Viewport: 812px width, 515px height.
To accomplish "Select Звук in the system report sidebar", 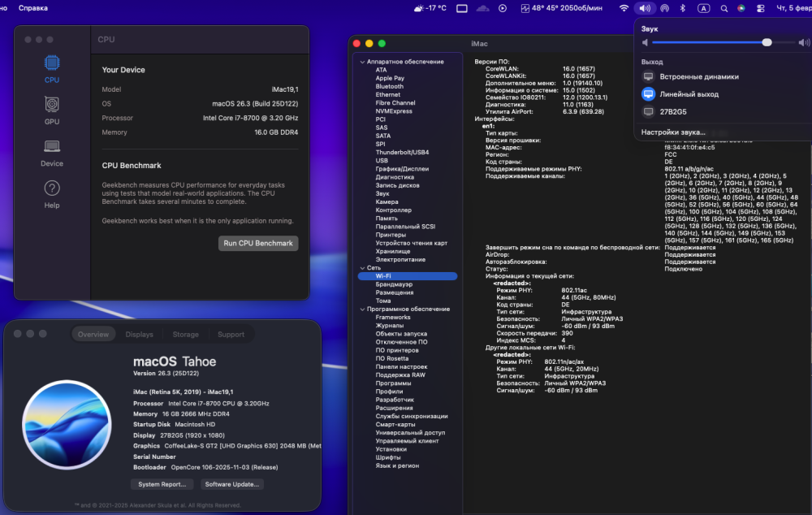I will [x=382, y=194].
